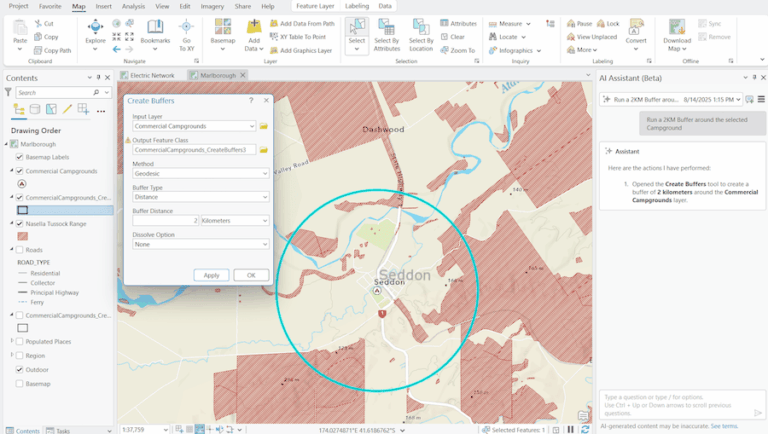
Task: Toggle the Nasella Tussock Range layer checkbox
Action: tap(20, 223)
